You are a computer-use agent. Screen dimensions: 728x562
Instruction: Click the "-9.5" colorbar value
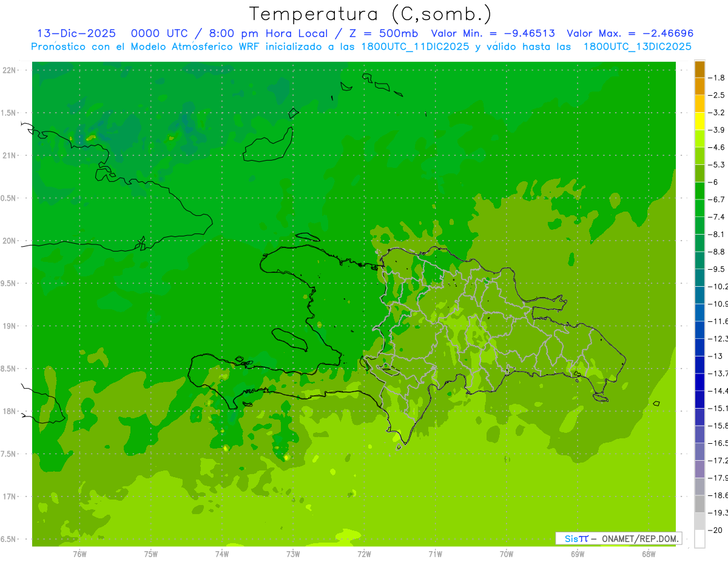point(716,269)
